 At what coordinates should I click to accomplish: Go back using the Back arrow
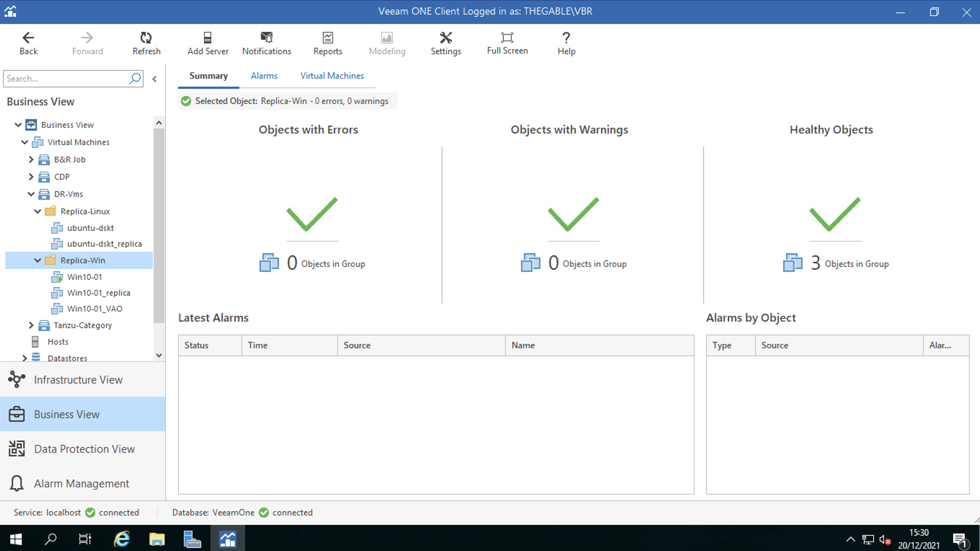tap(28, 43)
